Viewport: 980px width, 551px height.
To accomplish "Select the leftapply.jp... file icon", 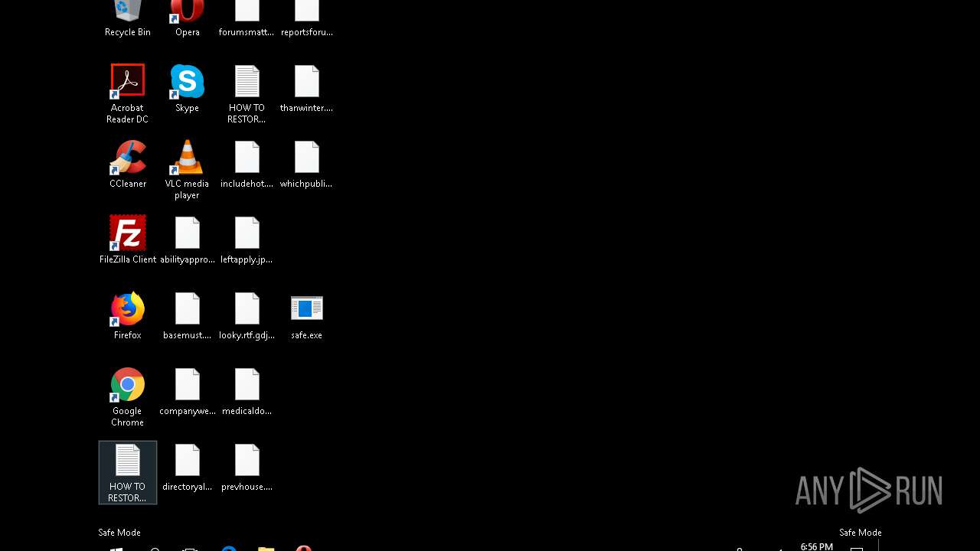I will click(247, 240).
